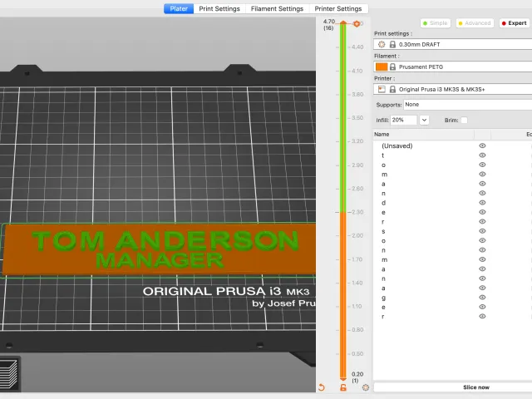This screenshot has height=399, width=532.
Task: Open layer slider settings cog icon
Action: [366, 387]
